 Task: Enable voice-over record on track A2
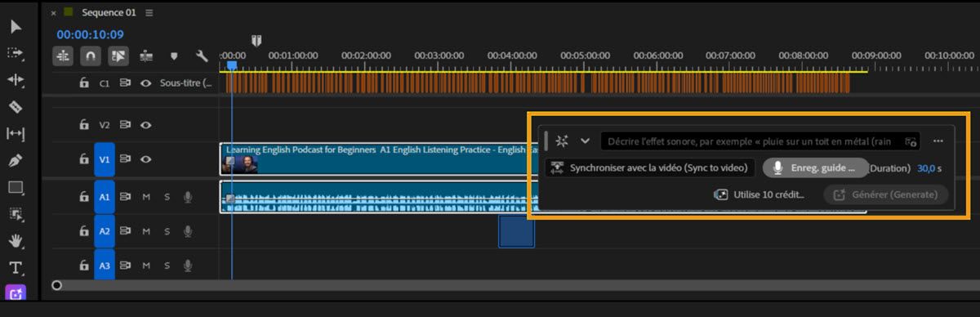click(x=188, y=231)
